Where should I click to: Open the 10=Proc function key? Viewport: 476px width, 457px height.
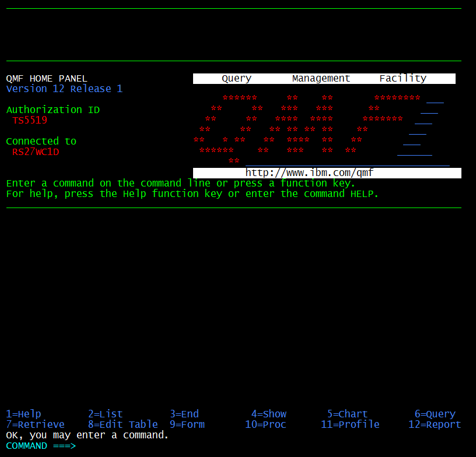(x=265, y=424)
